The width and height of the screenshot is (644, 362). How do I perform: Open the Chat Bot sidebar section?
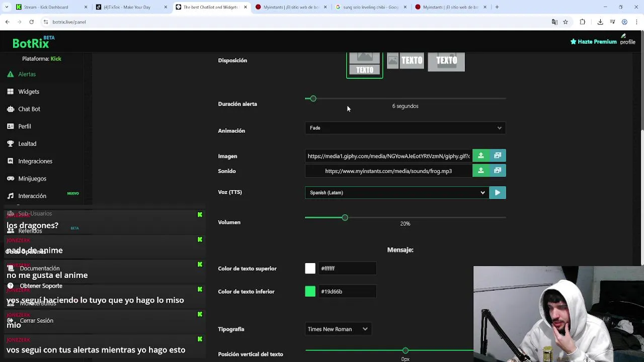coord(29,109)
